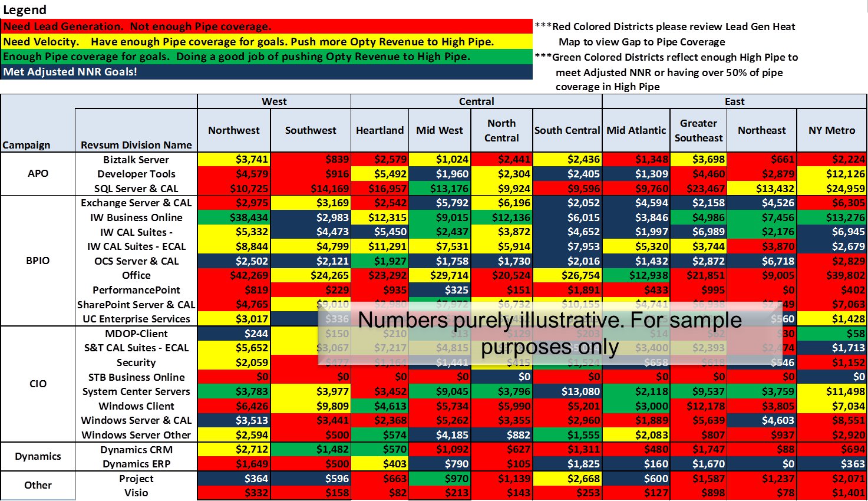Select Office Mid Atlantic cell $12,938
Image resolution: width=868 pixels, height=501 pixels.
[x=636, y=275]
